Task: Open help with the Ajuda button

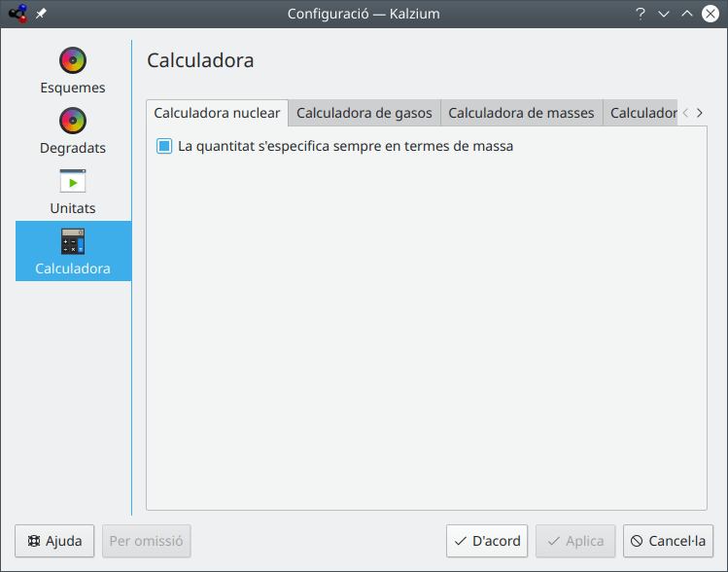Action: tap(54, 541)
